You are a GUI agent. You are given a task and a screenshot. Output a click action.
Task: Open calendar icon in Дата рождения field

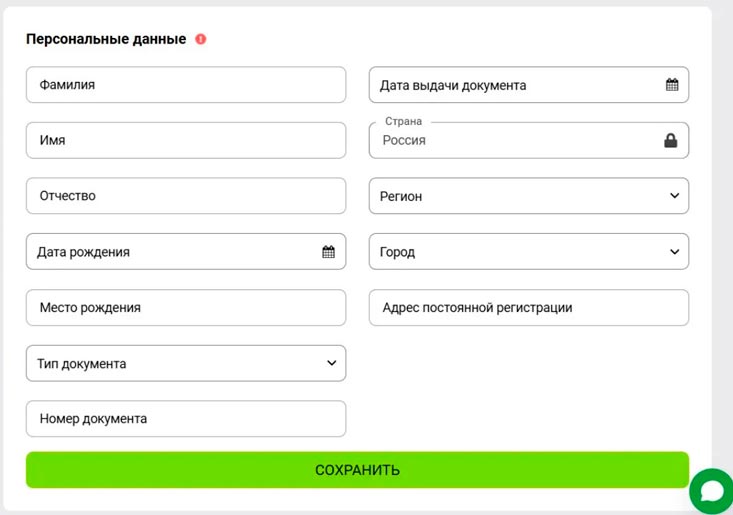click(x=328, y=252)
